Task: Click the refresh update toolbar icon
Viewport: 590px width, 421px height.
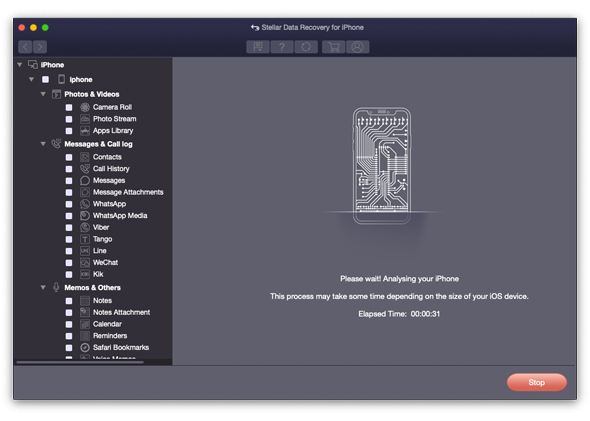Action: [x=306, y=47]
